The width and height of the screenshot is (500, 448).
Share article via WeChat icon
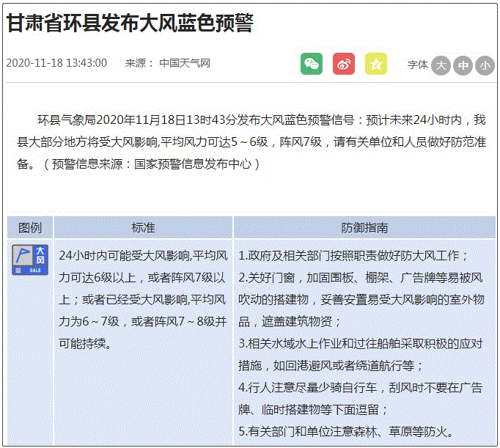(x=312, y=64)
